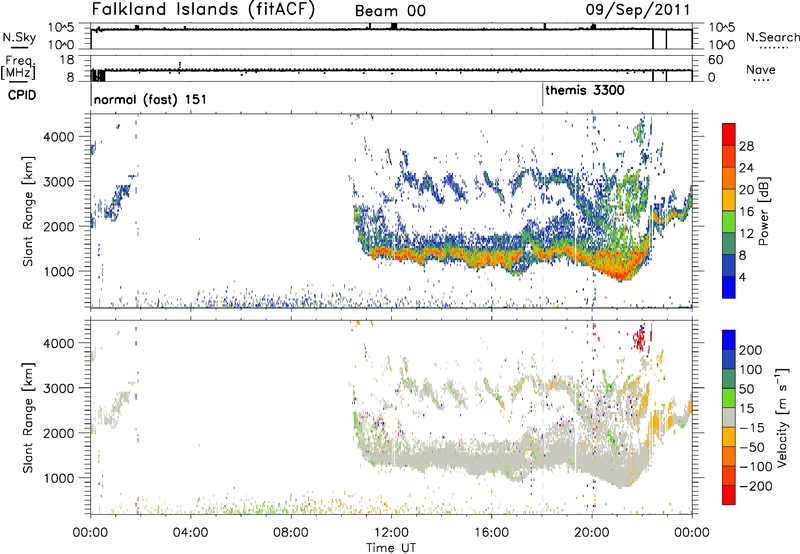The width and height of the screenshot is (800, 554).
Task: Click the '08:00' time tick label
Action: coord(291,533)
